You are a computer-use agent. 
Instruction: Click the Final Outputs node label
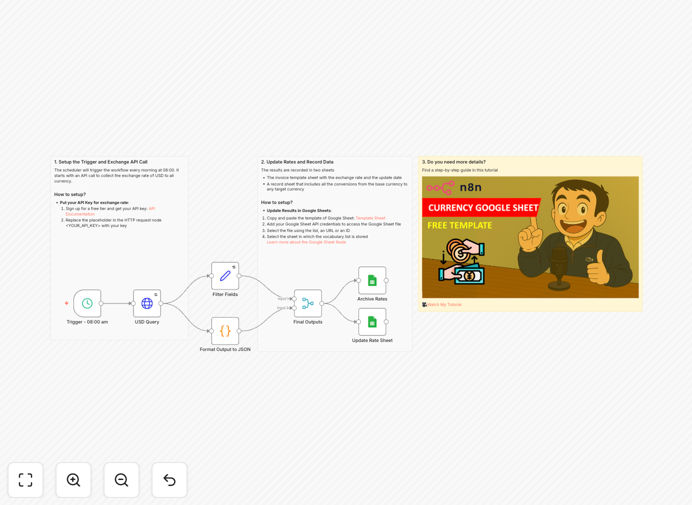[x=308, y=322]
